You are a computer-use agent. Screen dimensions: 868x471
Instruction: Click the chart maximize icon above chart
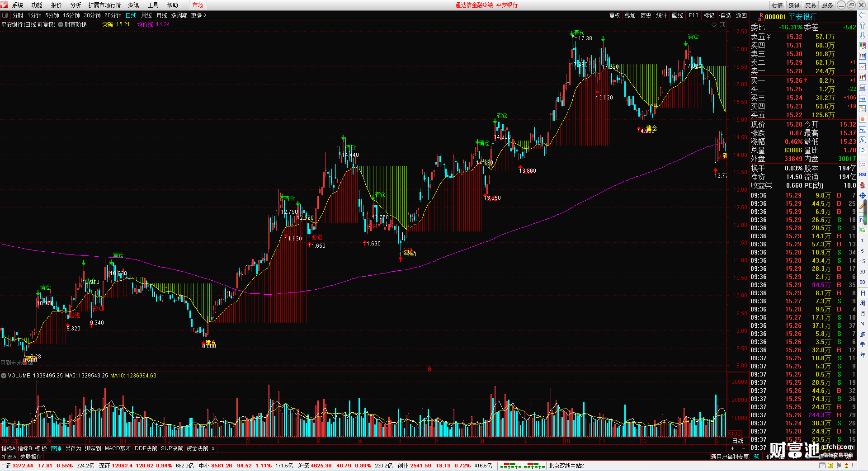722,24
